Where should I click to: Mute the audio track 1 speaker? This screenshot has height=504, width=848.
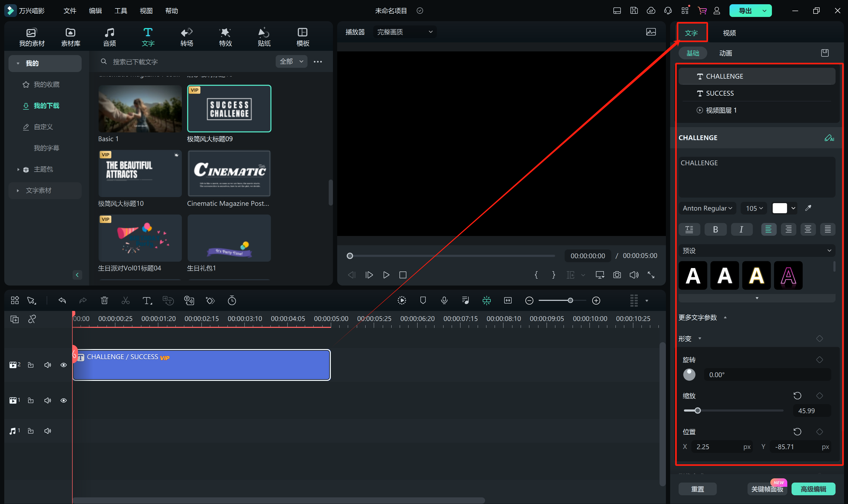tap(48, 431)
